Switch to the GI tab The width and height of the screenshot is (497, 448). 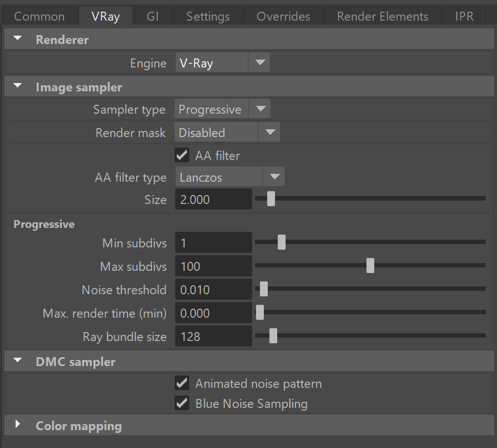153,16
